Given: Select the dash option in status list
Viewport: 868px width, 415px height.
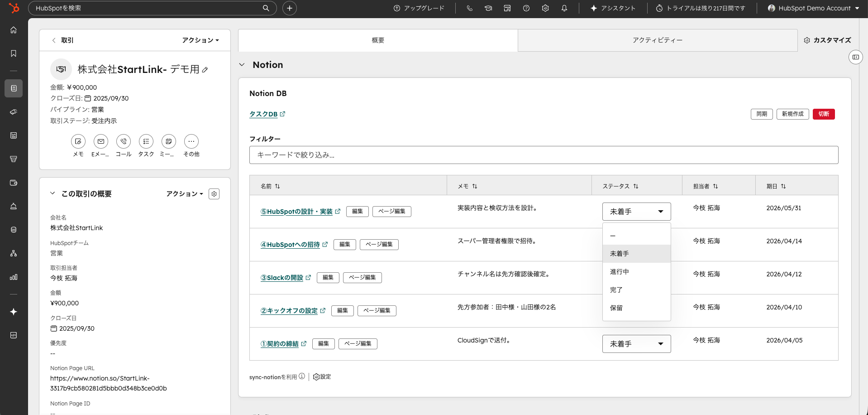Looking at the screenshot, I should (x=636, y=236).
